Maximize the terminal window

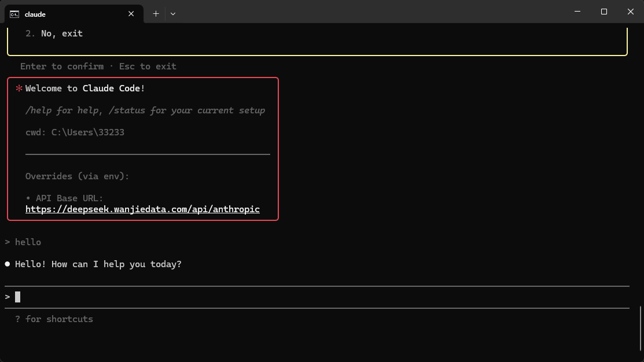pyautogui.click(x=604, y=12)
